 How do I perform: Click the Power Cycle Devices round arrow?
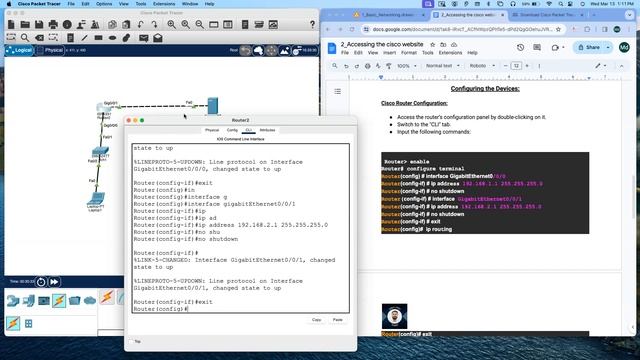(41, 282)
